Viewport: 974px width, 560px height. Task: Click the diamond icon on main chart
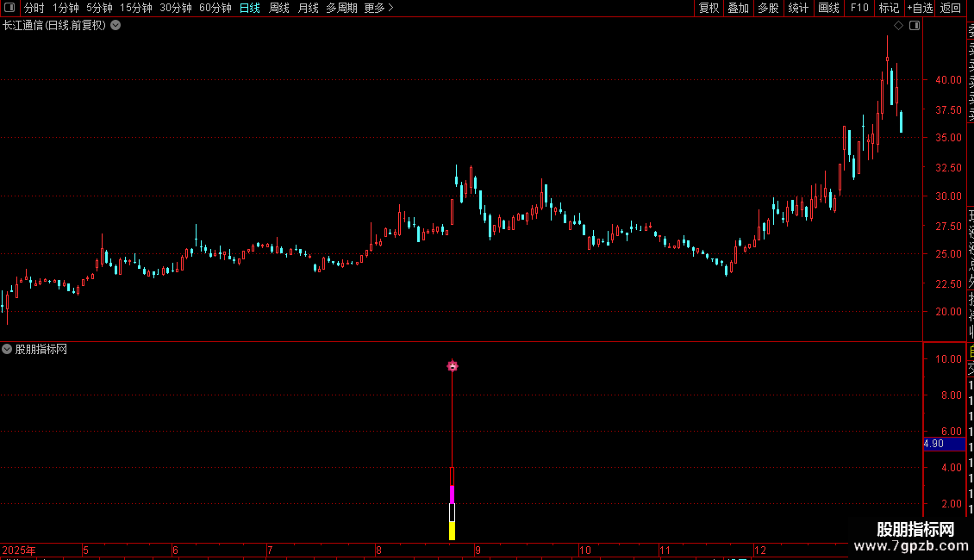click(x=898, y=26)
